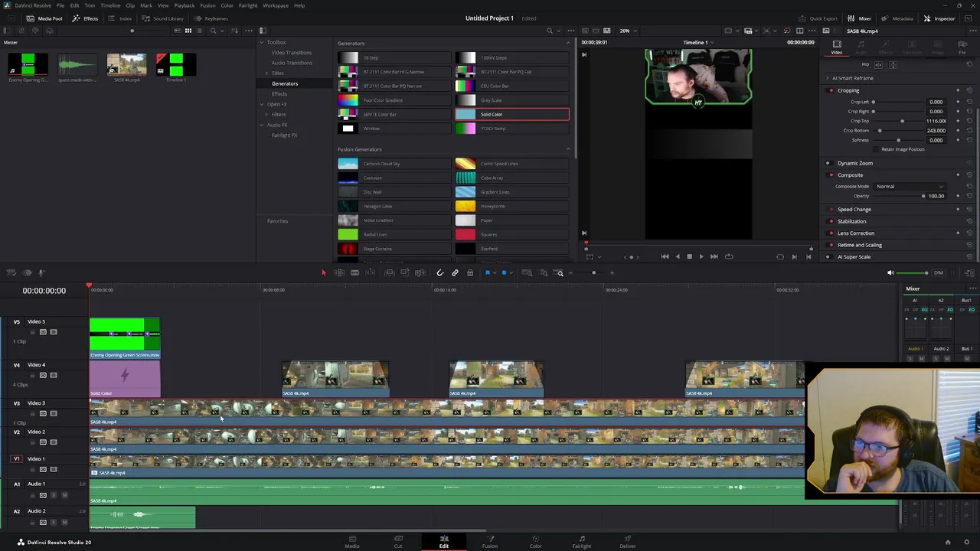Collapse the Toolbox tree
The height and width of the screenshot is (551, 980).
(x=262, y=42)
